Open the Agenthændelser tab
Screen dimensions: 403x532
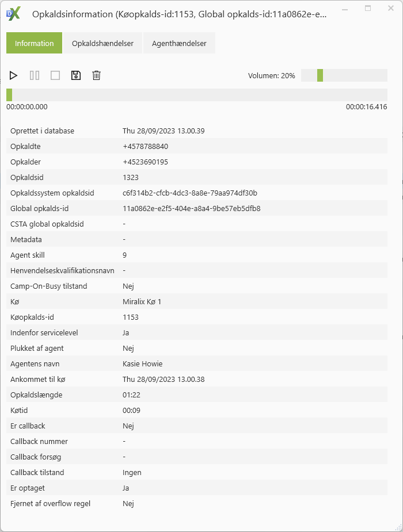pyautogui.click(x=179, y=43)
